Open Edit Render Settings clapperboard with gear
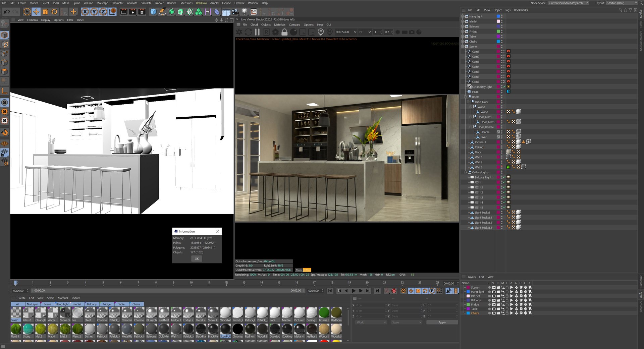Image resolution: width=644 pixels, height=349 pixels. (x=142, y=12)
